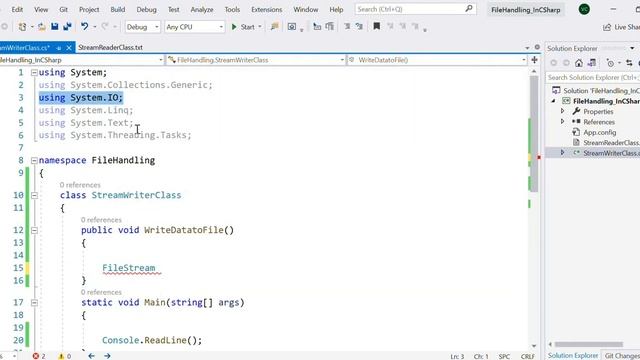Select StreamReaderClass file in Solution Explorer
Screen dimensions: 640x360
[611, 142]
